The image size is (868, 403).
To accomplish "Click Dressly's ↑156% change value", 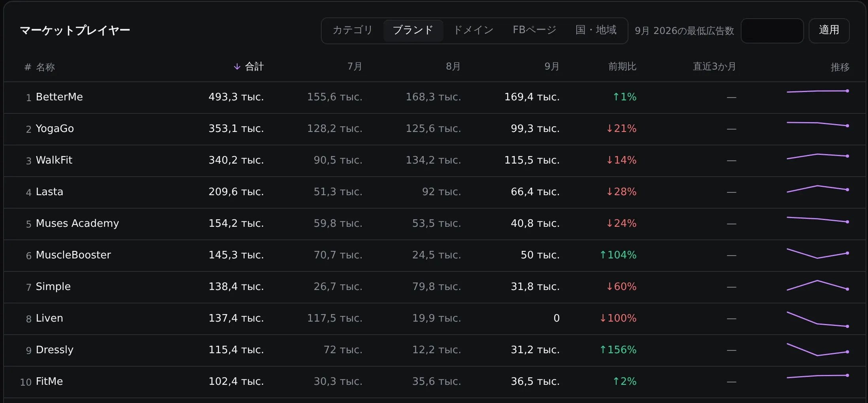I will pyautogui.click(x=618, y=350).
